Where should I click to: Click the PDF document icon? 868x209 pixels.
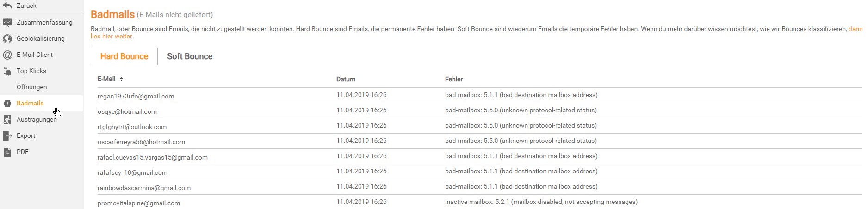[x=7, y=152]
